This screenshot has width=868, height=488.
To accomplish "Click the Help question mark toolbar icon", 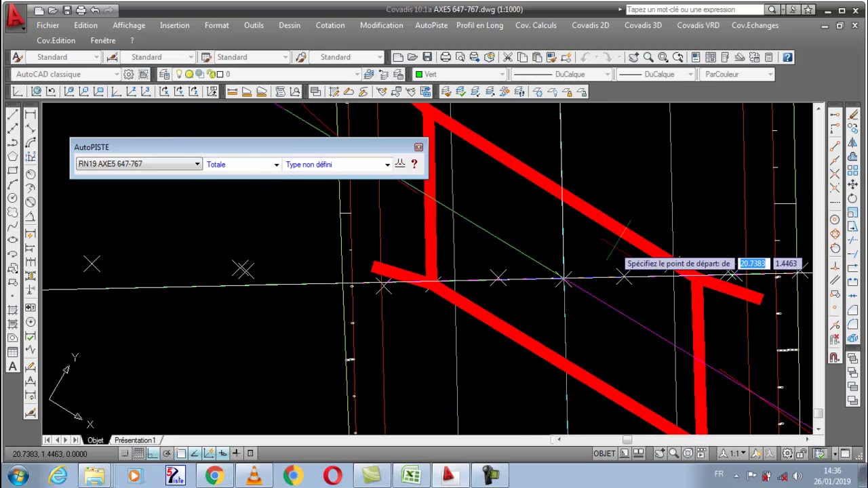I will 787,58.
